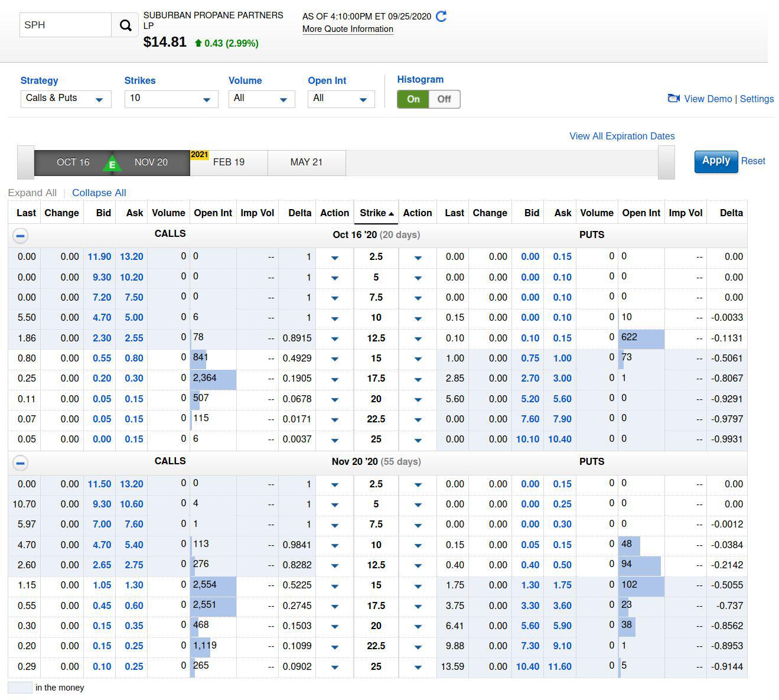
Task: Turn the Histogram On
Action: 413,99
